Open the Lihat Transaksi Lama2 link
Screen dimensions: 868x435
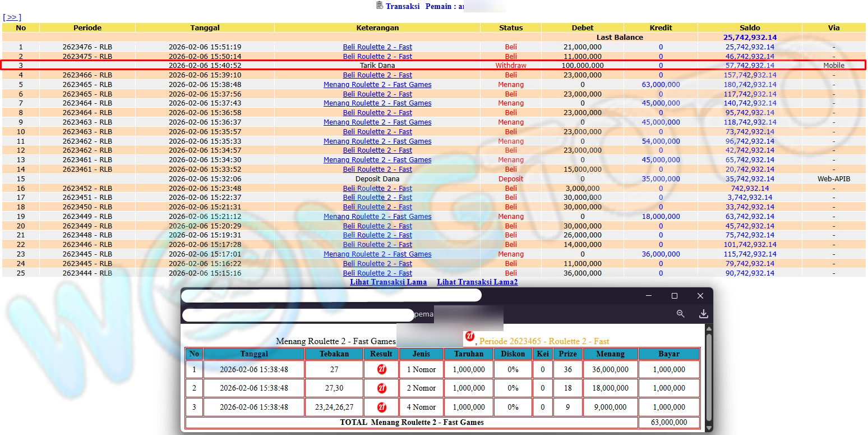pos(477,282)
